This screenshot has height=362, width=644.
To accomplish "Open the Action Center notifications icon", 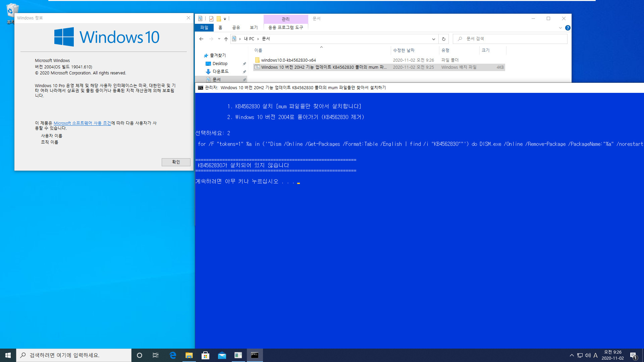I will pyautogui.click(x=634, y=356).
